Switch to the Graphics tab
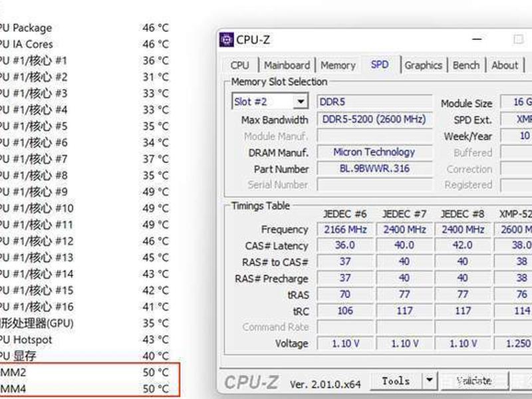 (423, 65)
